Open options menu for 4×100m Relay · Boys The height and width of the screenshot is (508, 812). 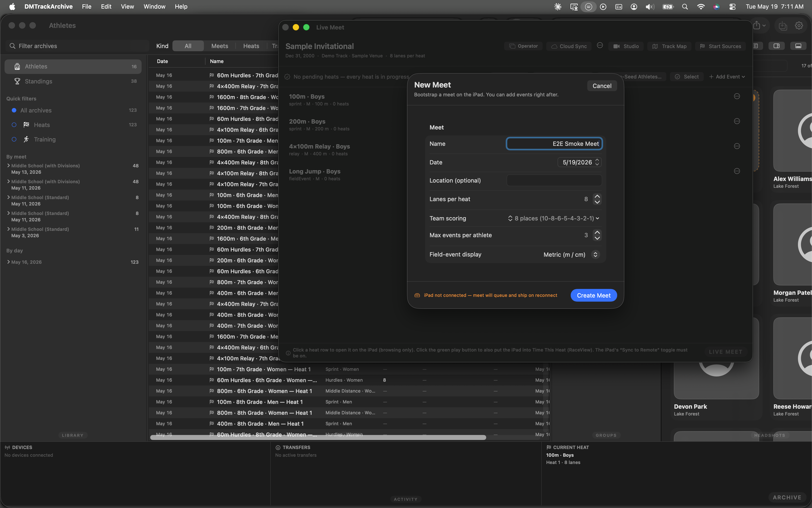(737, 146)
